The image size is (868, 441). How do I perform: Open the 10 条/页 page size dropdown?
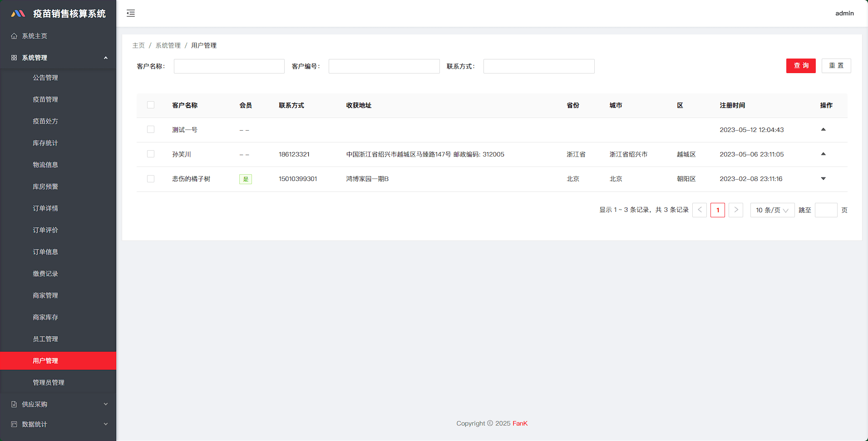772,210
